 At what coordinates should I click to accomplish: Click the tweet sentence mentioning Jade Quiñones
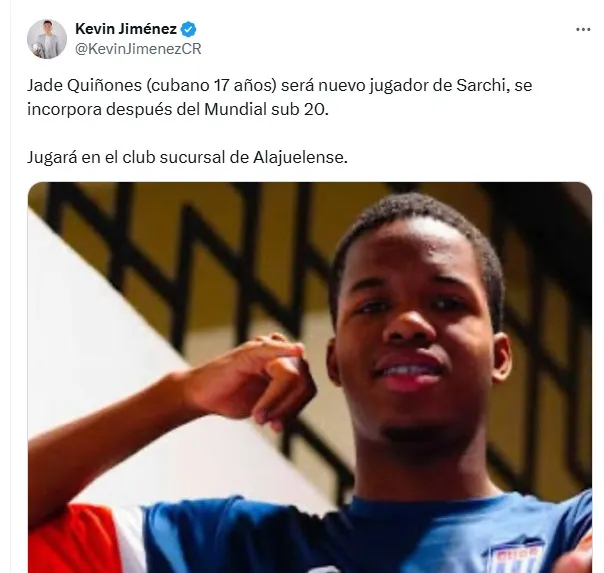click(279, 97)
